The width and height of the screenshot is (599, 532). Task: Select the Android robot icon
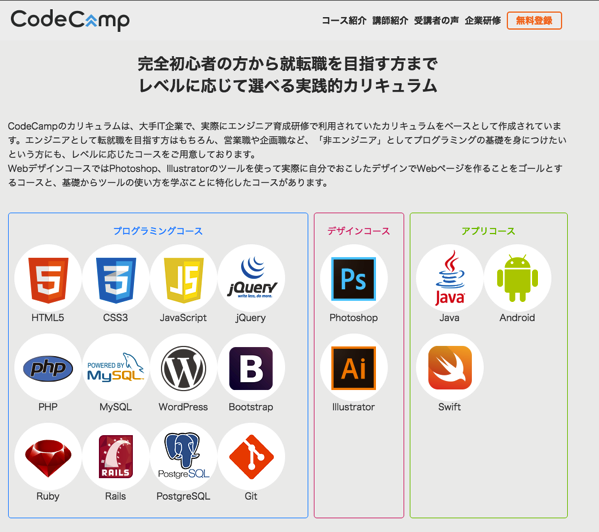pos(517,278)
